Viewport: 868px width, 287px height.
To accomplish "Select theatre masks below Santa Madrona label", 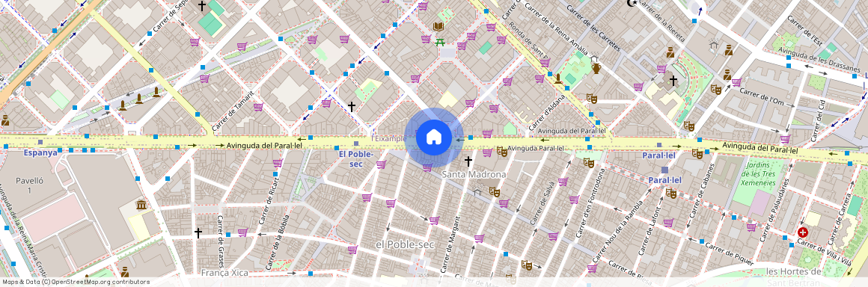I will click(x=495, y=192).
